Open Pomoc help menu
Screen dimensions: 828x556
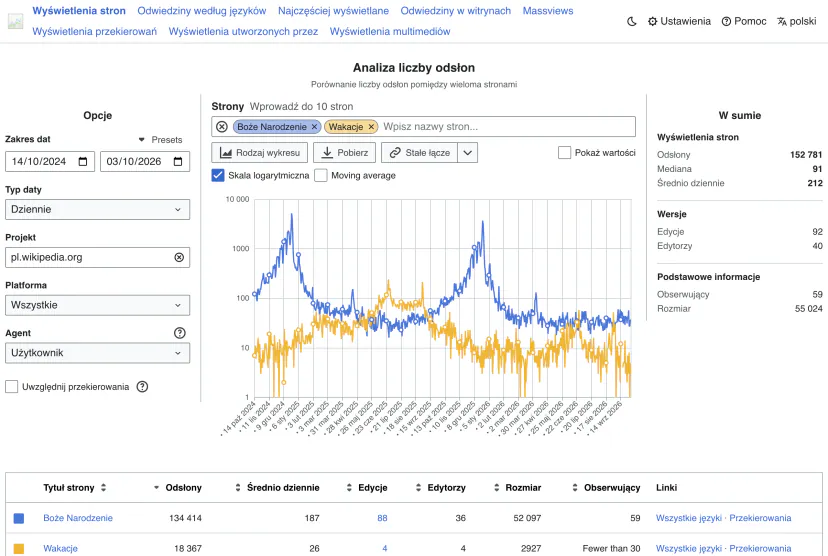click(744, 22)
